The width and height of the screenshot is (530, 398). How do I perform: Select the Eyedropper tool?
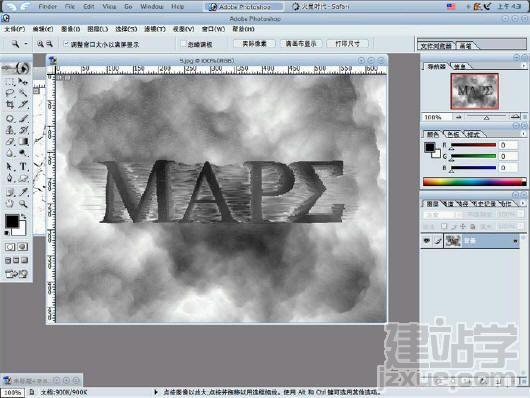click(x=23, y=192)
